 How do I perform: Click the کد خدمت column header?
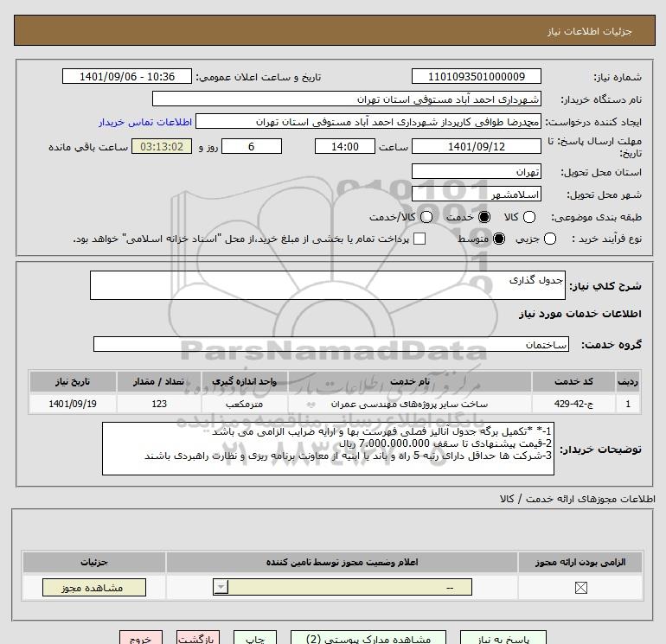click(x=573, y=381)
